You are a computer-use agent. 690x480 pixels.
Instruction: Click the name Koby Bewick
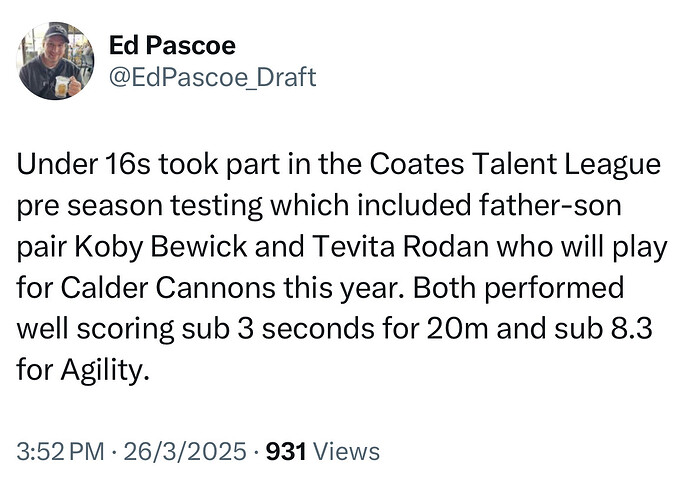161,247
